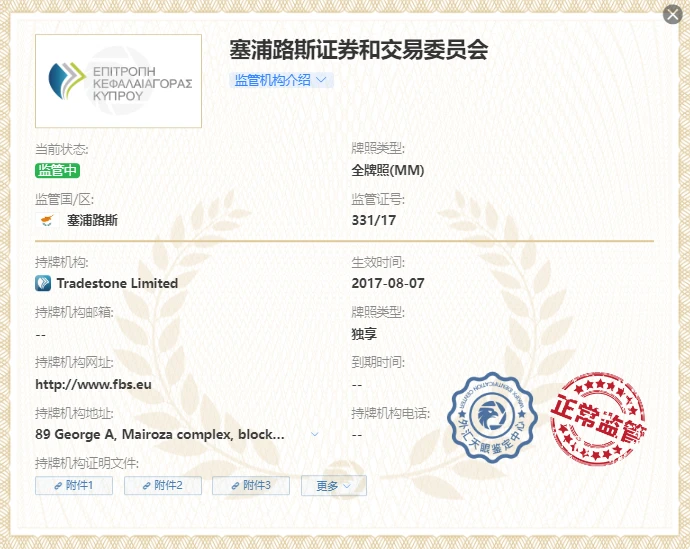Select the Tradestone Limited name
The image size is (690, 549).
coord(117,283)
